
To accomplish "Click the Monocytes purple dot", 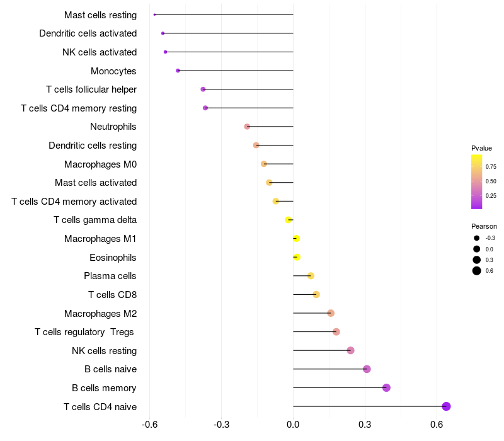I will (x=178, y=71).
